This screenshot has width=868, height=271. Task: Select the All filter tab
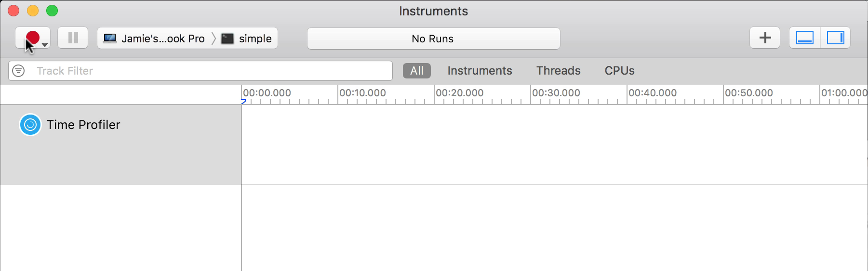click(417, 71)
